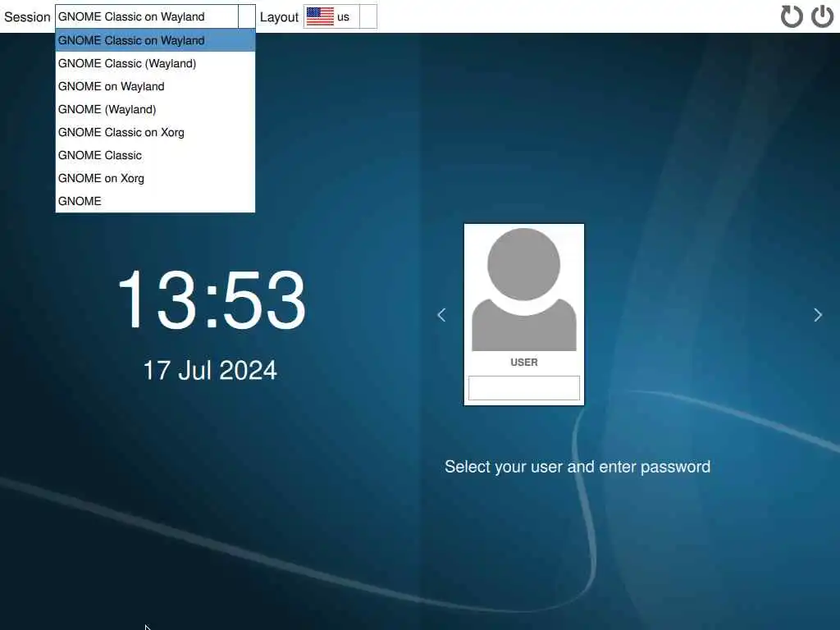Focus the password input field
Image resolution: width=840 pixels, height=630 pixels.
click(x=524, y=388)
